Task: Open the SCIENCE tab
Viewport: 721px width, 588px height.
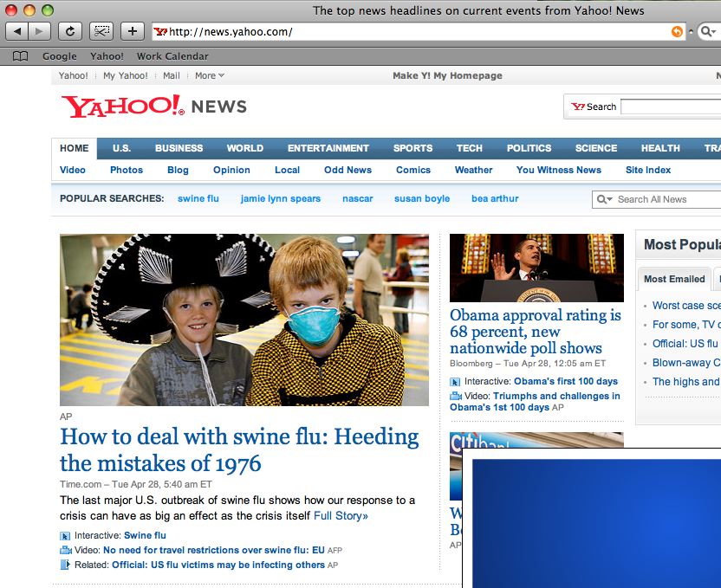Action: coord(596,148)
